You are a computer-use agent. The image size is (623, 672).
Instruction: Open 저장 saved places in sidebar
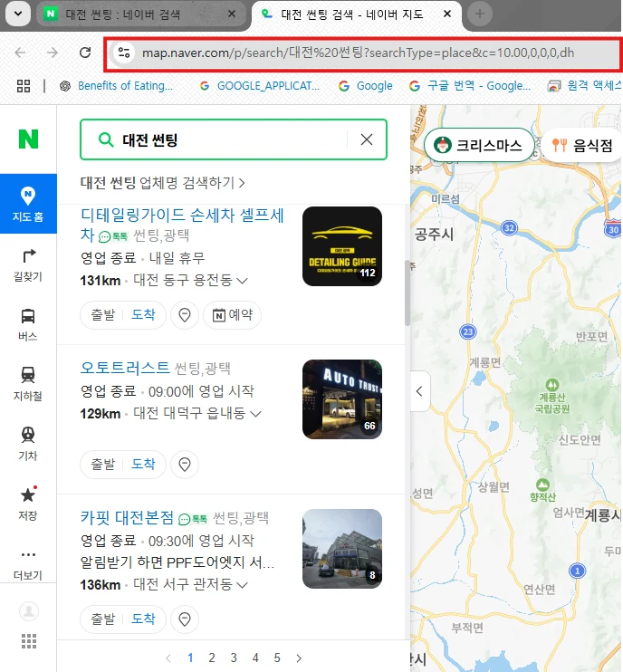coord(28,504)
